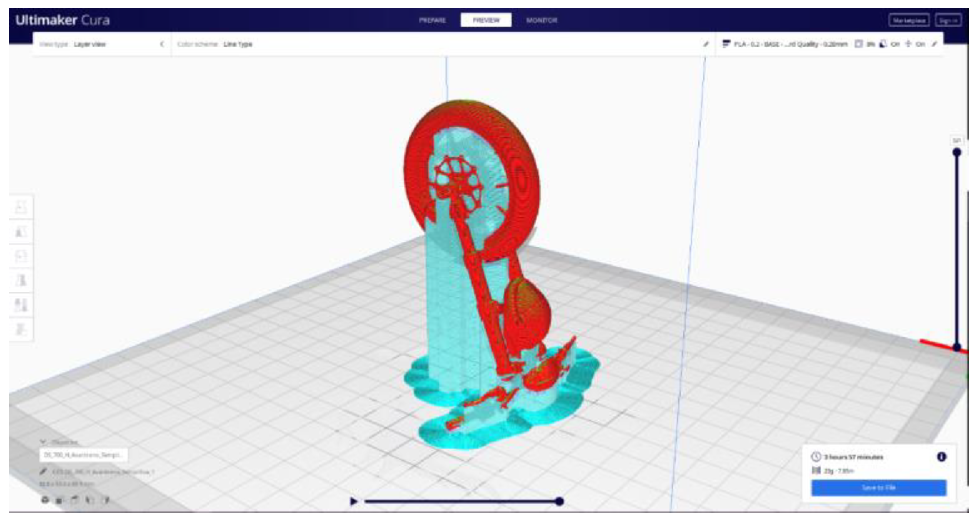Click the pencil icon beside the job name

pyautogui.click(x=43, y=471)
